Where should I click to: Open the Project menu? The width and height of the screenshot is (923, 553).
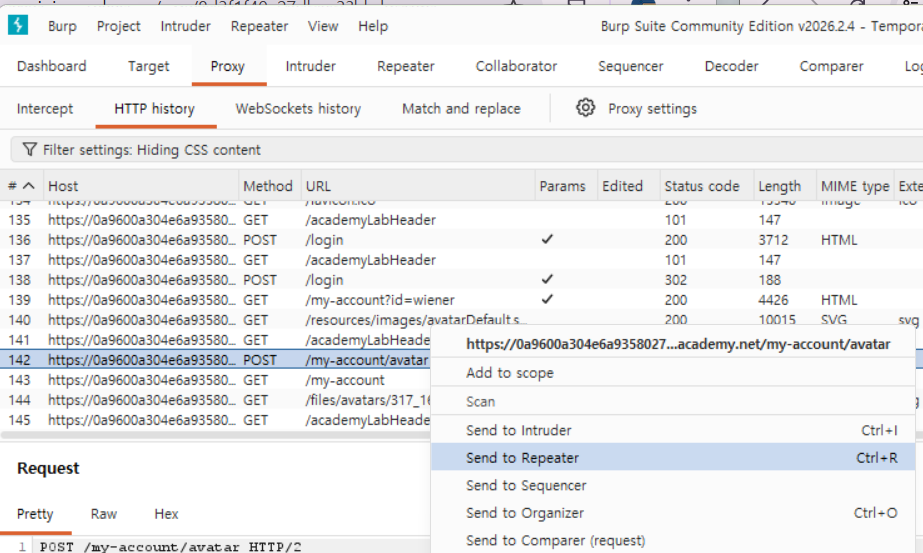[118, 27]
